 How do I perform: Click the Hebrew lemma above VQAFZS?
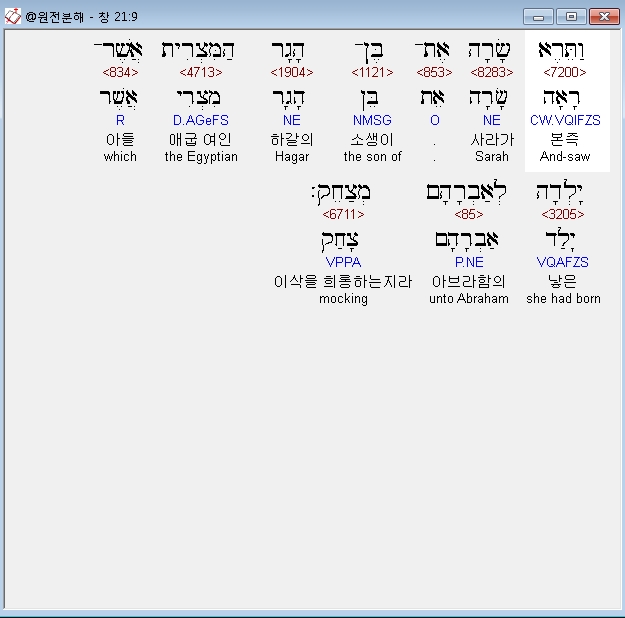560,239
